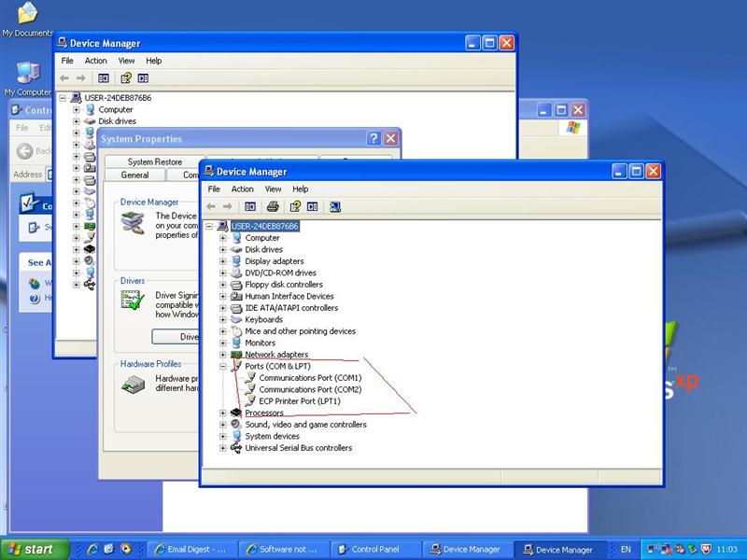Expand Floppy disk controllers node
Image resolution: width=747 pixels, height=560 pixels.
(222, 285)
